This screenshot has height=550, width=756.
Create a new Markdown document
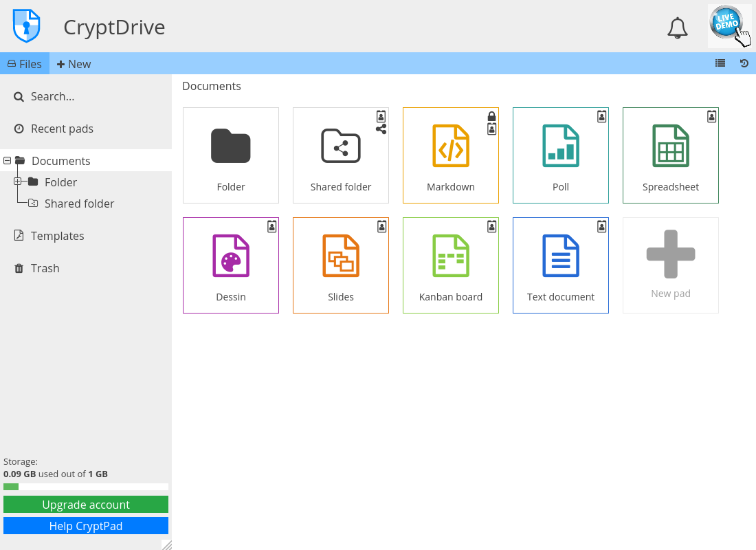(x=451, y=155)
